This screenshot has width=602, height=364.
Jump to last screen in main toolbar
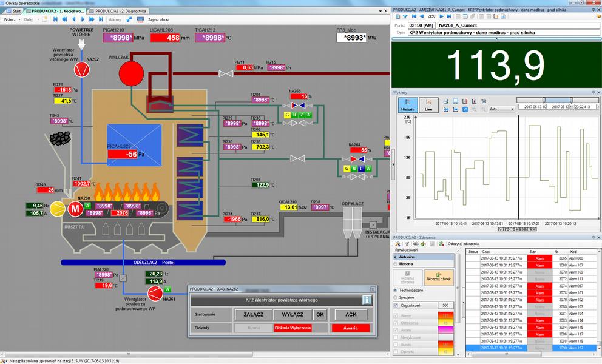[x=101, y=19]
